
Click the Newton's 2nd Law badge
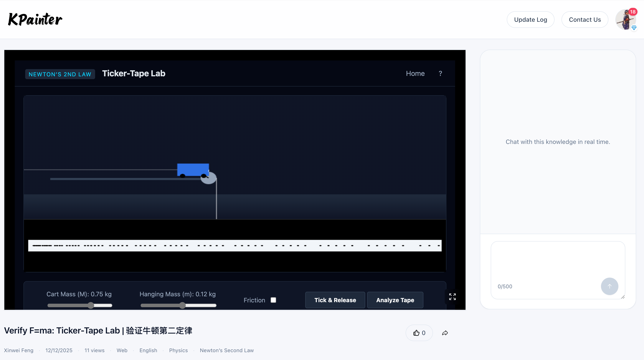pos(60,74)
